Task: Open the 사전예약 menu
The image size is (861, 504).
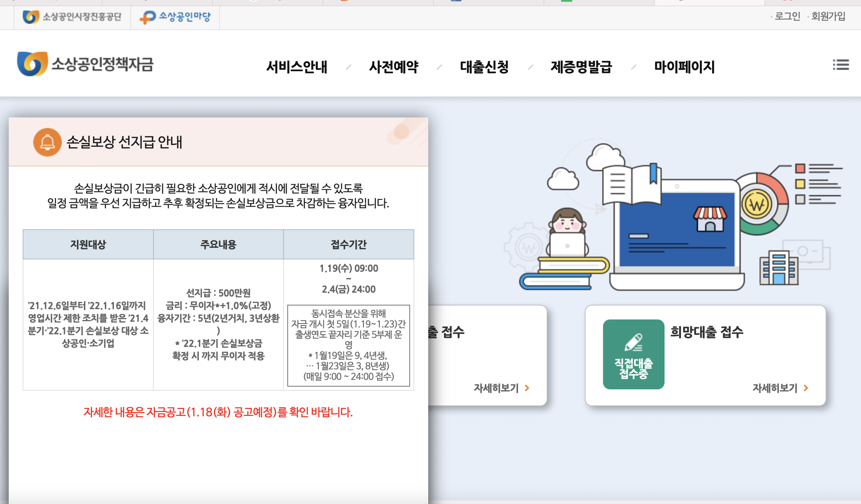Action: 394,67
